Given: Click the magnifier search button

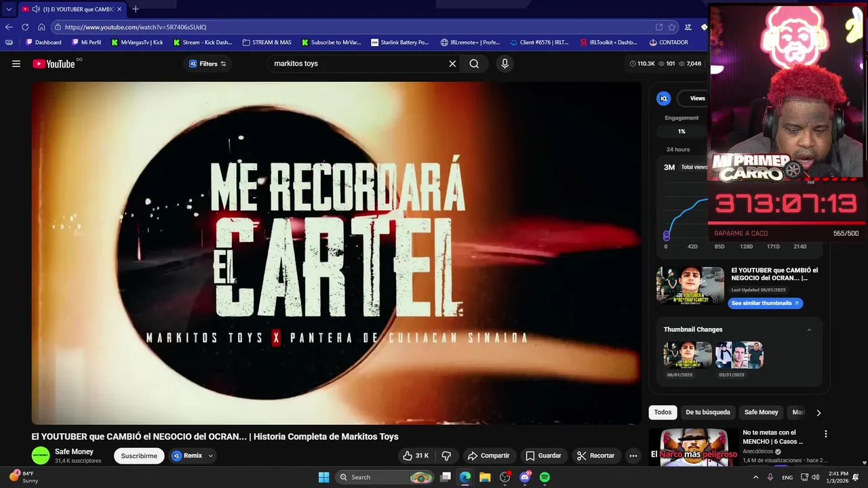Looking at the screenshot, I should click(474, 64).
